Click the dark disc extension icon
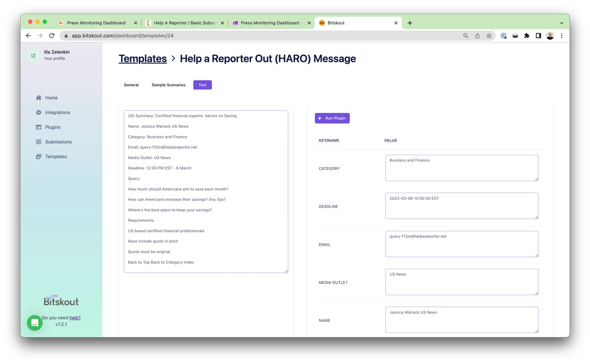The width and height of the screenshot is (590, 364). (x=515, y=36)
